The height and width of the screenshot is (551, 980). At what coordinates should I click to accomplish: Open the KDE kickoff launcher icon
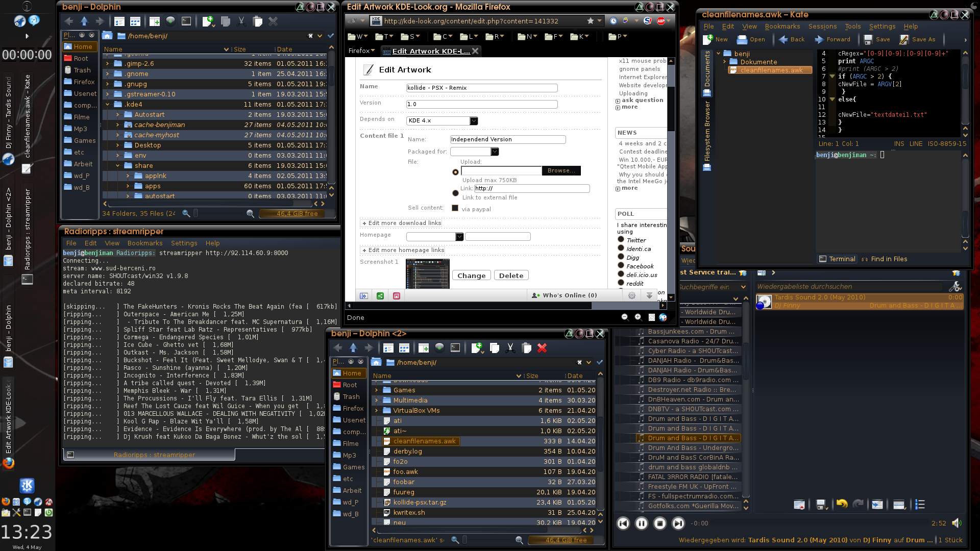(27, 486)
